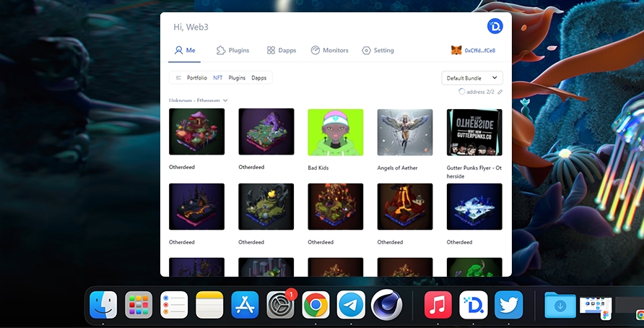
Task: Open the purple crystal cave Otherdeed thumbnail
Action: click(266, 131)
